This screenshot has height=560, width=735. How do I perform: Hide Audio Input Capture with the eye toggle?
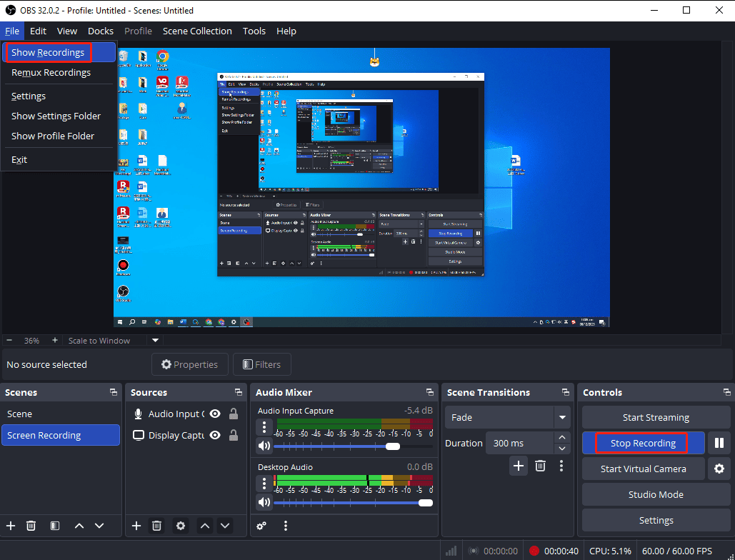coord(214,414)
